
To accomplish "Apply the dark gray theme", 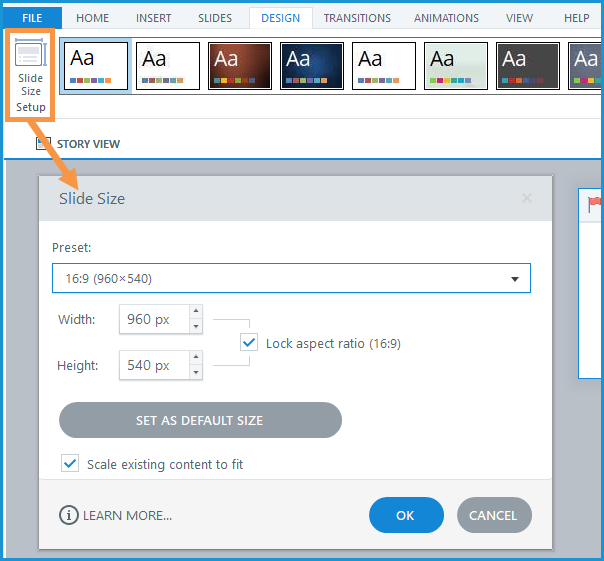I will pyautogui.click(x=528, y=66).
